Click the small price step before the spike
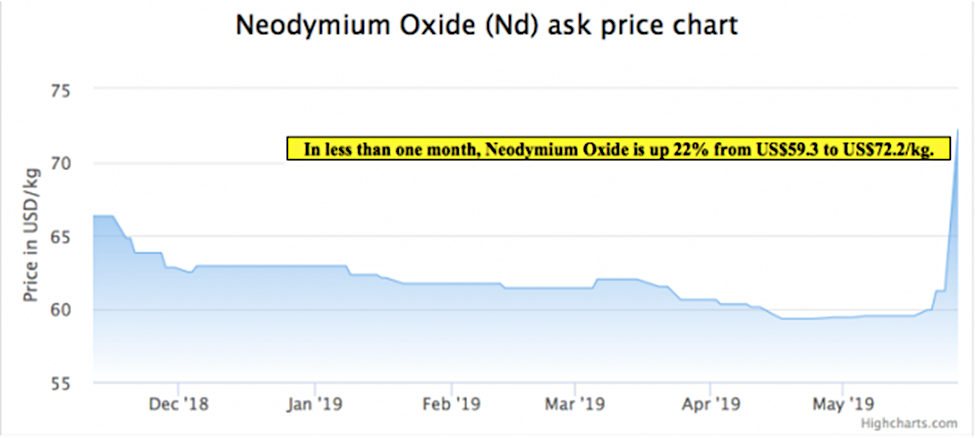 [x=940, y=291]
